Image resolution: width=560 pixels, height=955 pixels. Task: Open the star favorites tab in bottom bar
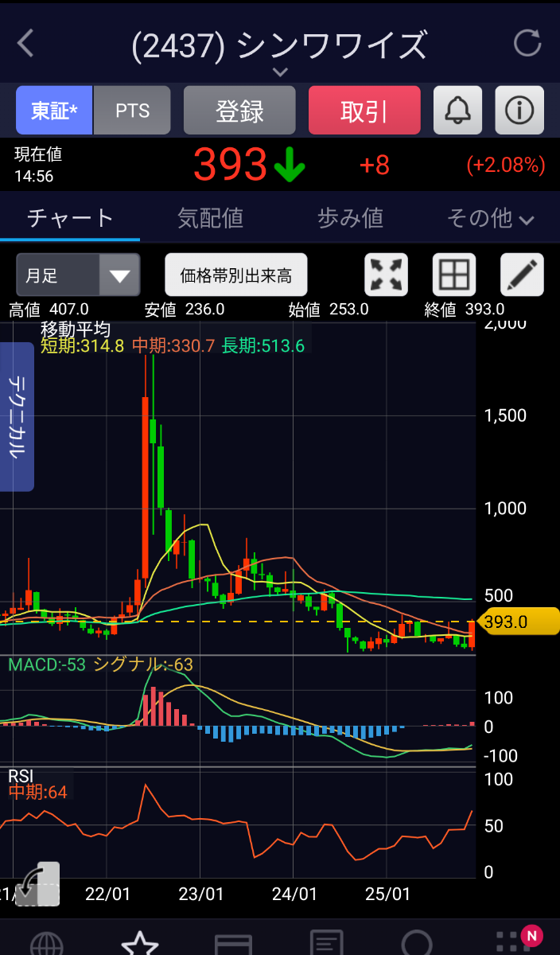(140, 945)
